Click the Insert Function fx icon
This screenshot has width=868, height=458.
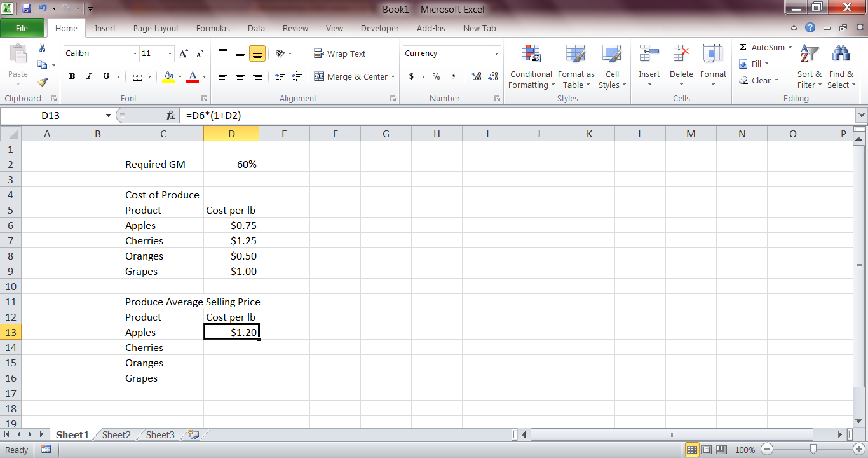(170, 115)
